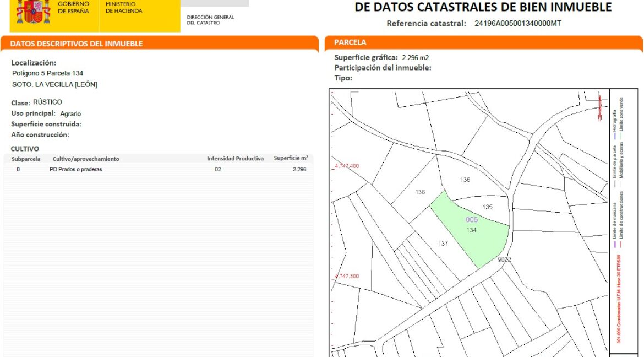Click the 'Año construcción:' label
Image resolution: width=644 pixels, height=357 pixels.
[40, 135]
